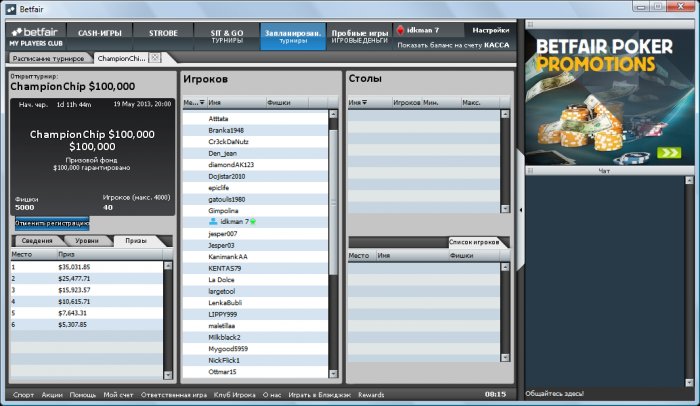The height and width of the screenshot is (406, 700).
Task: Open Играть в Блэкджэк link
Action: pos(319,394)
